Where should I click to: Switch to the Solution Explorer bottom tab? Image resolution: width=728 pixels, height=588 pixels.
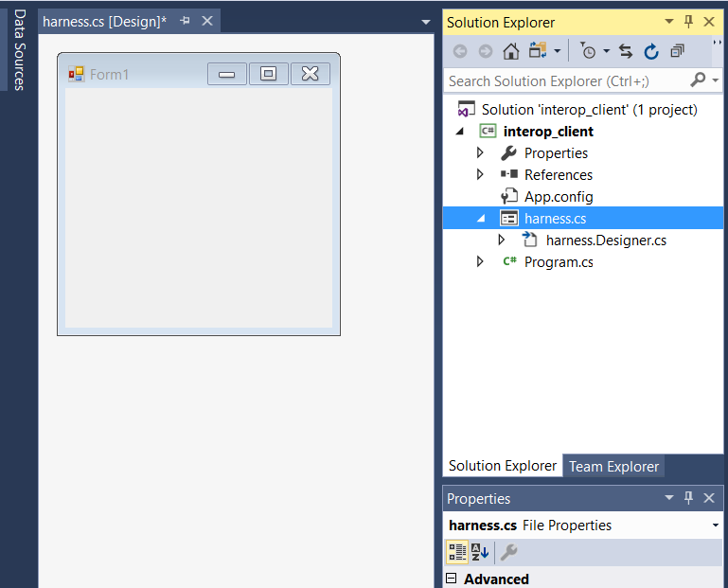(503, 466)
